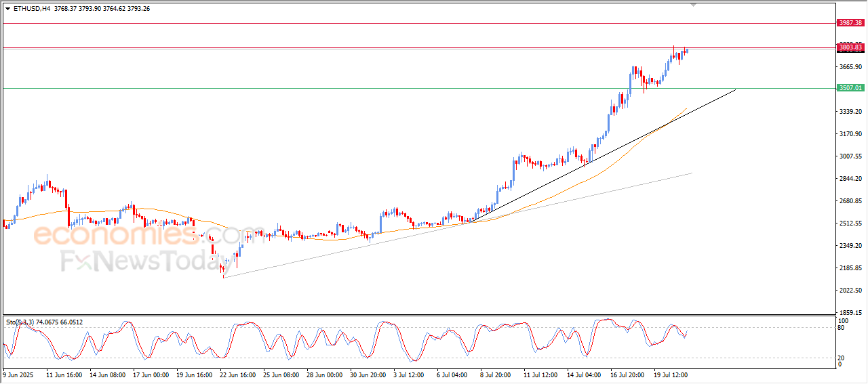Click the 2680.85 price axis value
The image size is (868, 384).
point(850,201)
